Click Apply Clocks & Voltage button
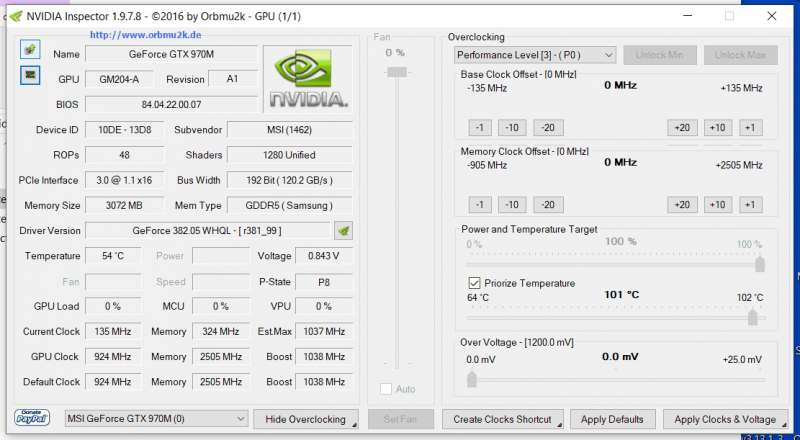The image size is (800, 440). 725,419
